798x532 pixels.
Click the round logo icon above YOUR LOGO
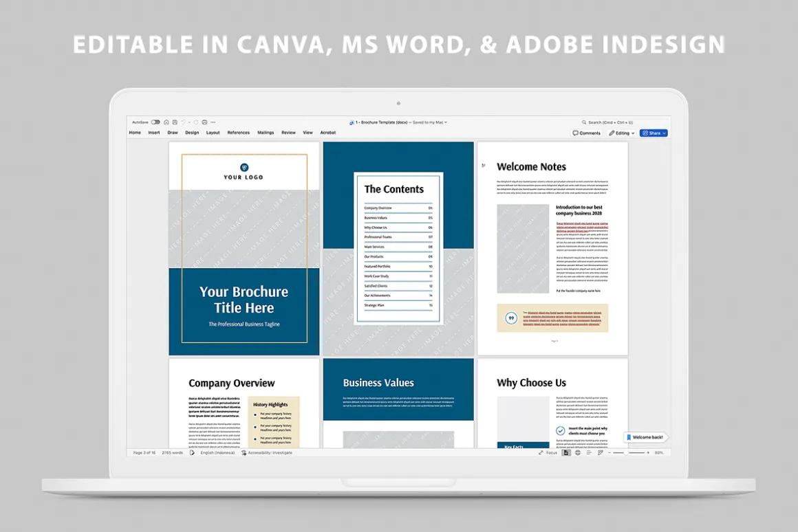pos(244,167)
